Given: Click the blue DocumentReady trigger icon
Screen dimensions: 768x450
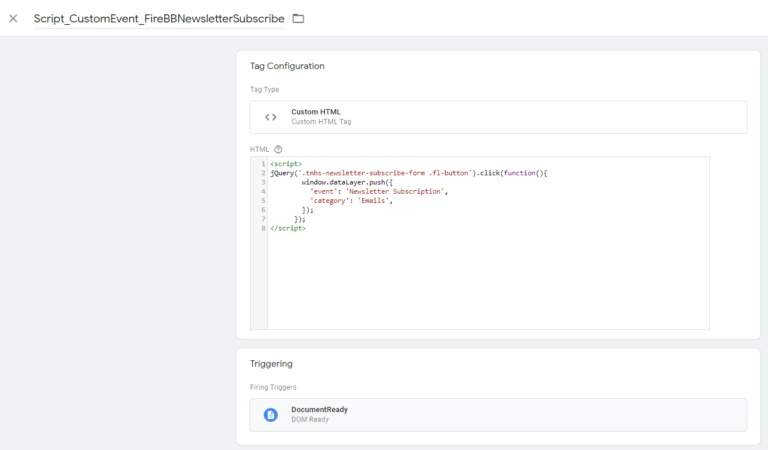Looking at the screenshot, I should [271, 415].
